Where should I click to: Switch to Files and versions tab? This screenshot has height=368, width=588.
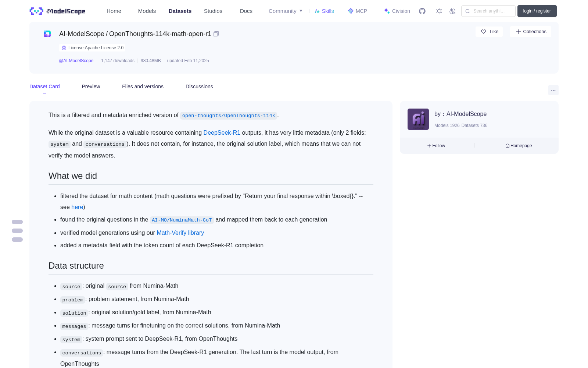point(143,86)
